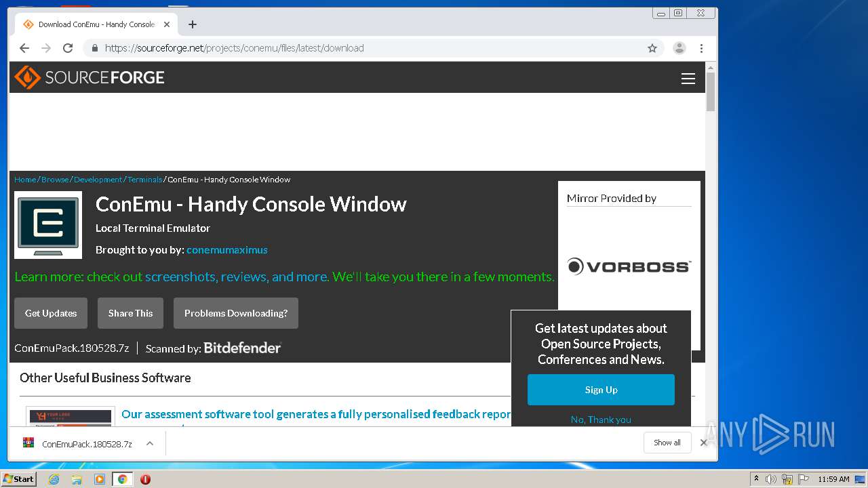Click Browse breadcrumb link
The width and height of the screenshot is (868, 488).
point(55,180)
